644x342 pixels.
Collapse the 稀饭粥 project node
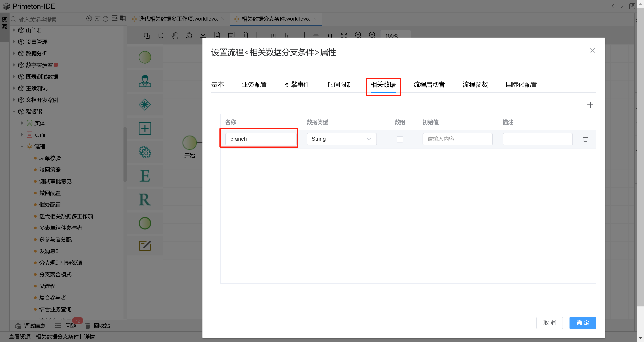tap(14, 111)
